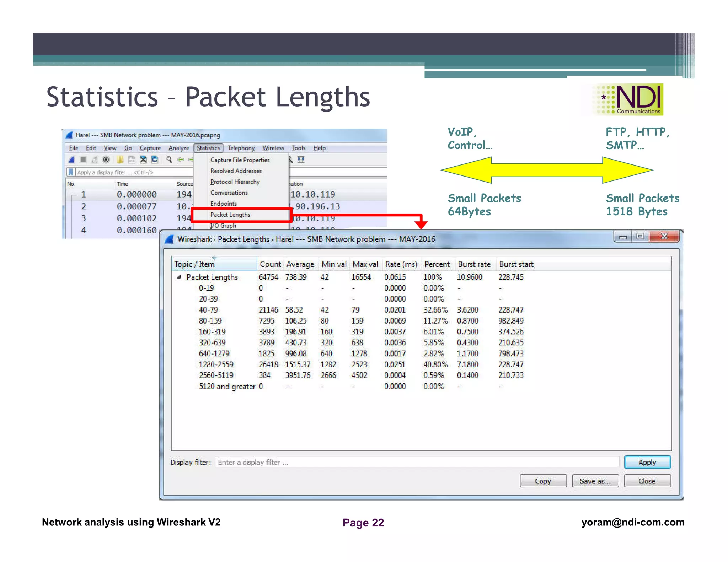
Task: Click the Save capture file icon
Action: 132,160
